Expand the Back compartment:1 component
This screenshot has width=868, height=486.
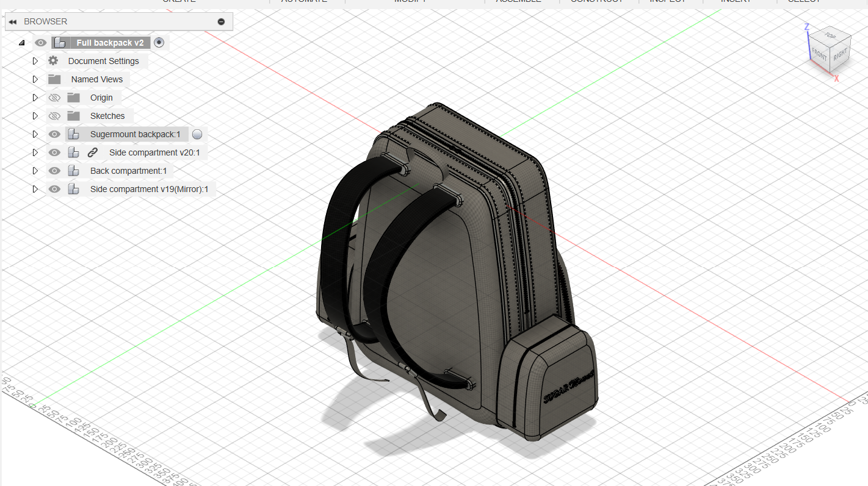[35, 171]
